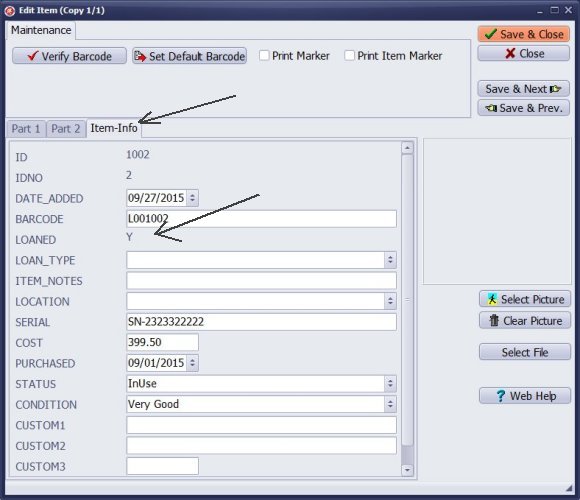
Task: Click the CONDITION field label
Action: [46, 405]
